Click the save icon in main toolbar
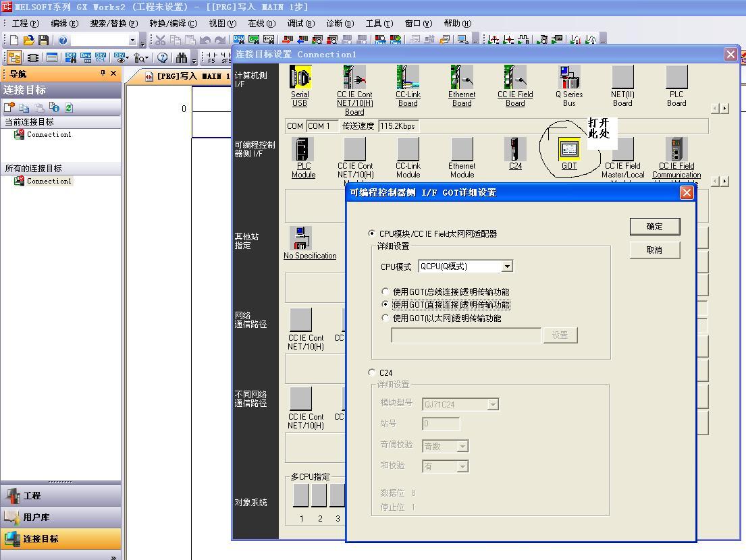The image size is (746, 560). click(x=44, y=40)
